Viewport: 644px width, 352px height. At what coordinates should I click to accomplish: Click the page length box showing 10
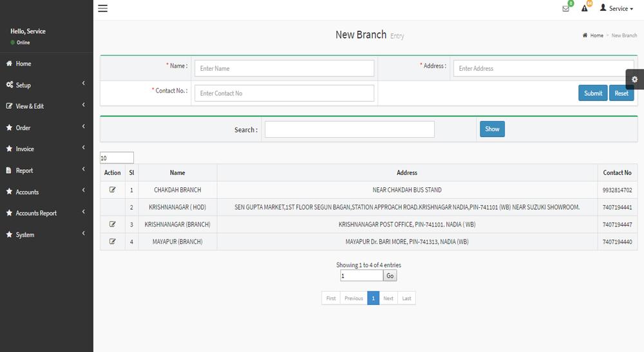[117, 158]
